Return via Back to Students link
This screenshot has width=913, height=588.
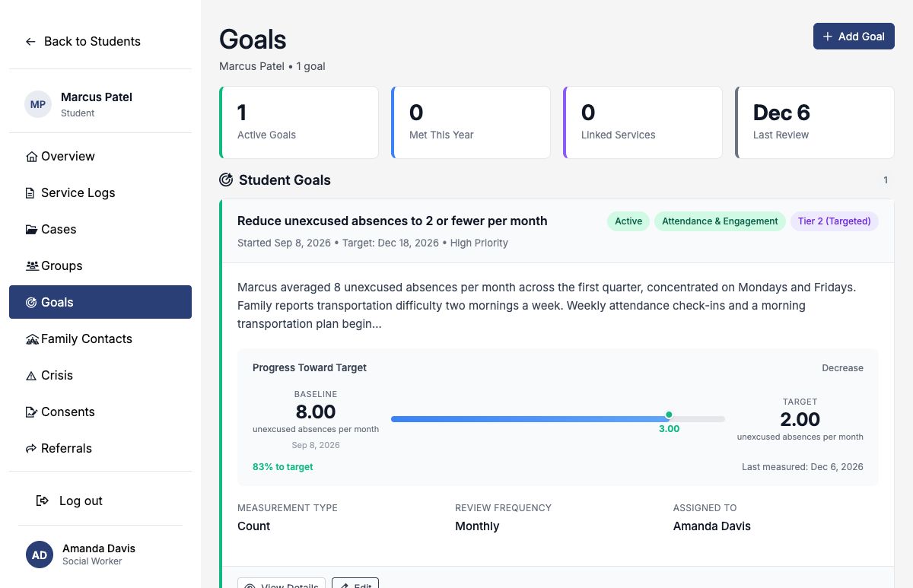point(92,42)
